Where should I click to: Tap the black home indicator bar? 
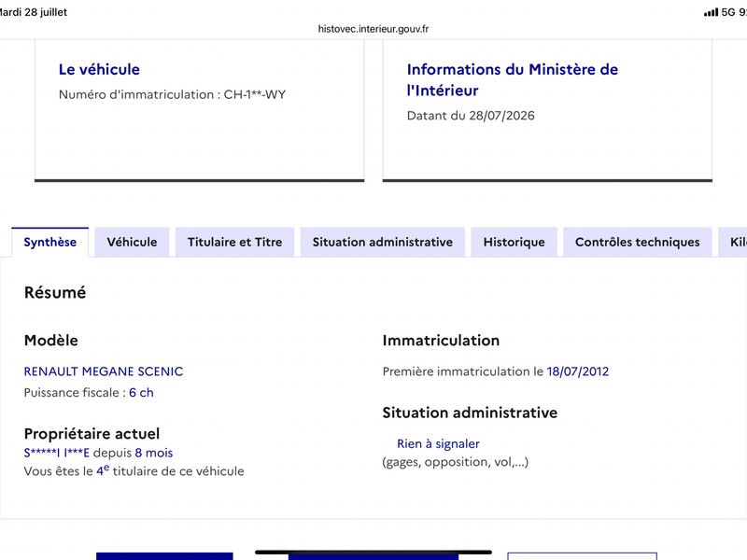[x=373, y=553]
